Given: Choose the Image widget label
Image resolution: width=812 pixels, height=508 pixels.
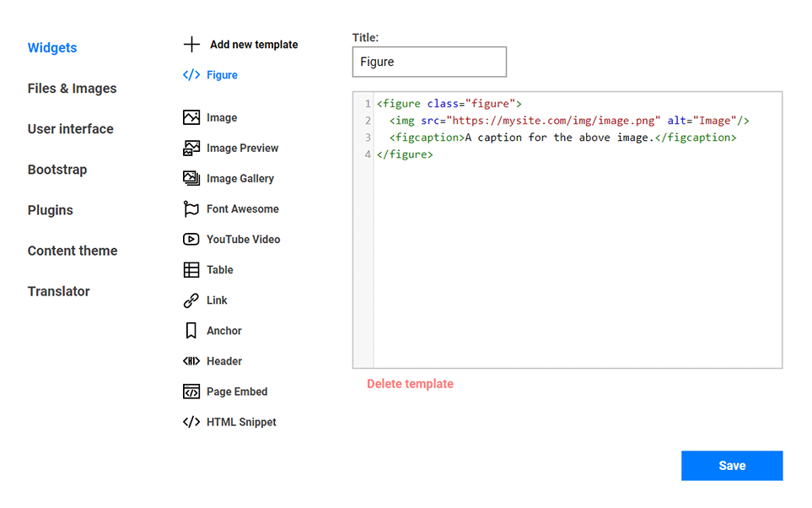Looking at the screenshot, I should pyautogui.click(x=222, y=117).
